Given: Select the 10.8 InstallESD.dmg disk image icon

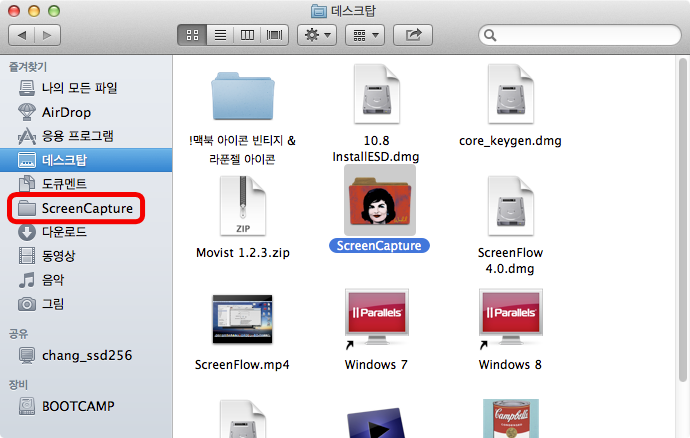Looking at the screenshot, I should coord(377,94).
